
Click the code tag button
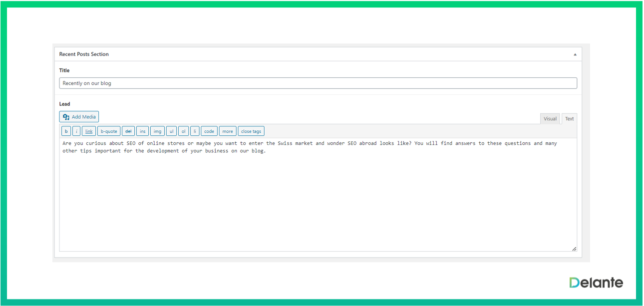click(209, 131)
